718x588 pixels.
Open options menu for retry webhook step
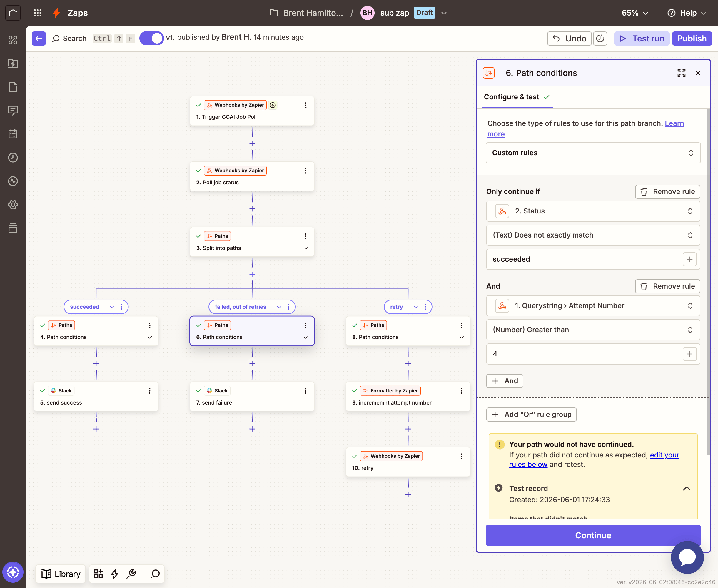pyautogui.click(x=461, y=456)
